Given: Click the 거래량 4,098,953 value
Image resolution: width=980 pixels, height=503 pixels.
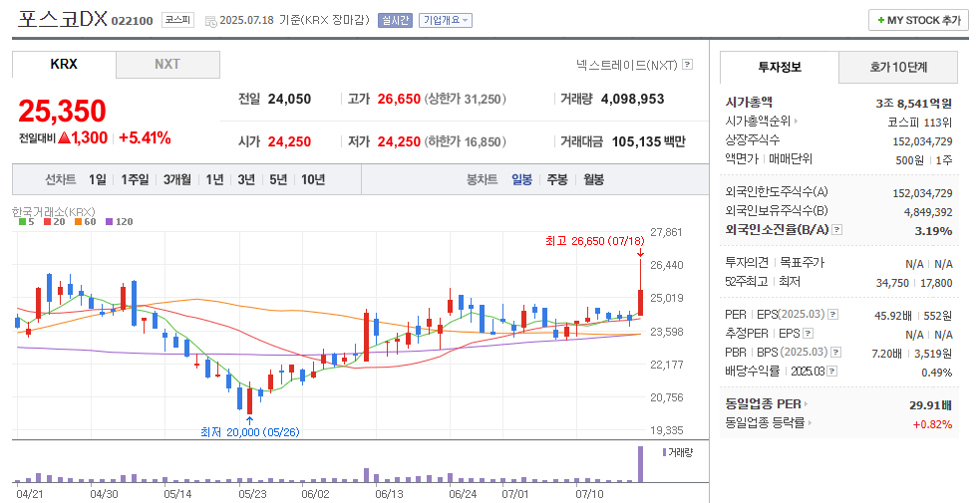Looking at the screenshot, I should pos(632,99).
